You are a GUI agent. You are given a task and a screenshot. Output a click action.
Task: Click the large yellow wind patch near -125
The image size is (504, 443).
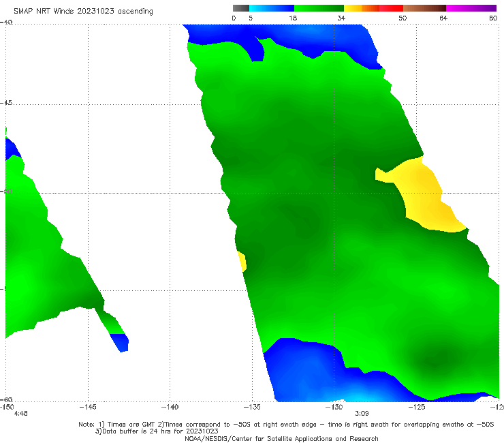point(426,196)
